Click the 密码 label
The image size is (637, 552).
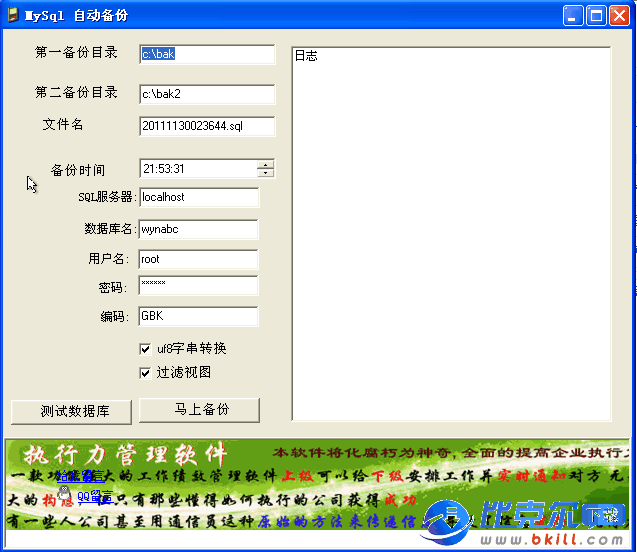112,287
